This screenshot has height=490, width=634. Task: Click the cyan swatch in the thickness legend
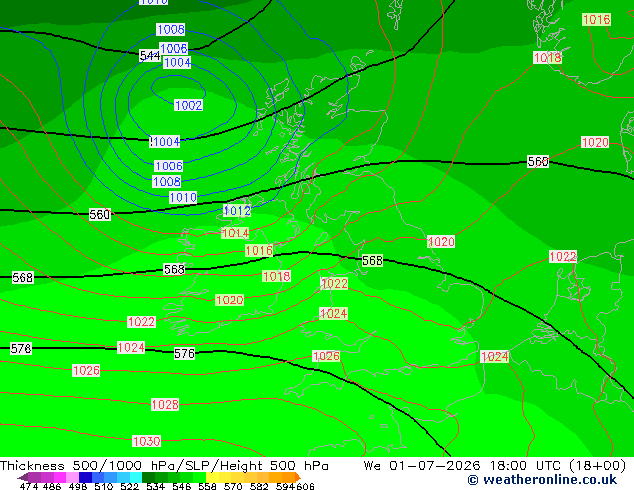(136, 477)
